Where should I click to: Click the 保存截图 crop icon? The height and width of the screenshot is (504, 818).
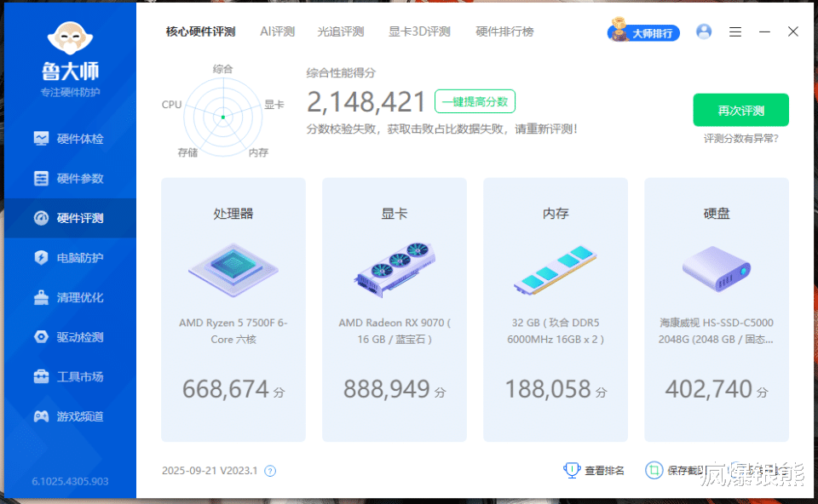[x=654, y=470]
